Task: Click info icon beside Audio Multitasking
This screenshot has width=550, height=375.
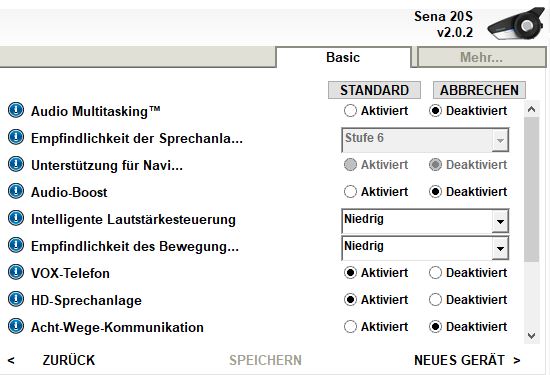Action: click(x=16, y=110)
